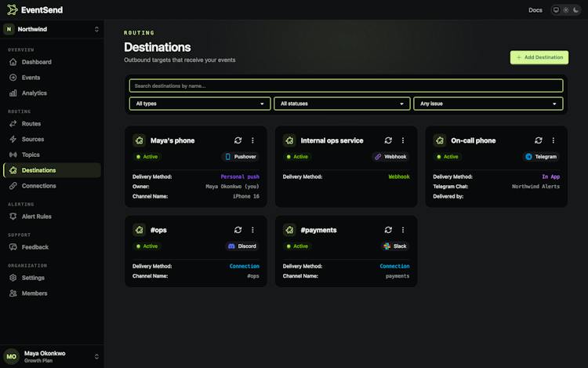Click the Add Destination button
The image size is (588, 368).
point(539,57)
